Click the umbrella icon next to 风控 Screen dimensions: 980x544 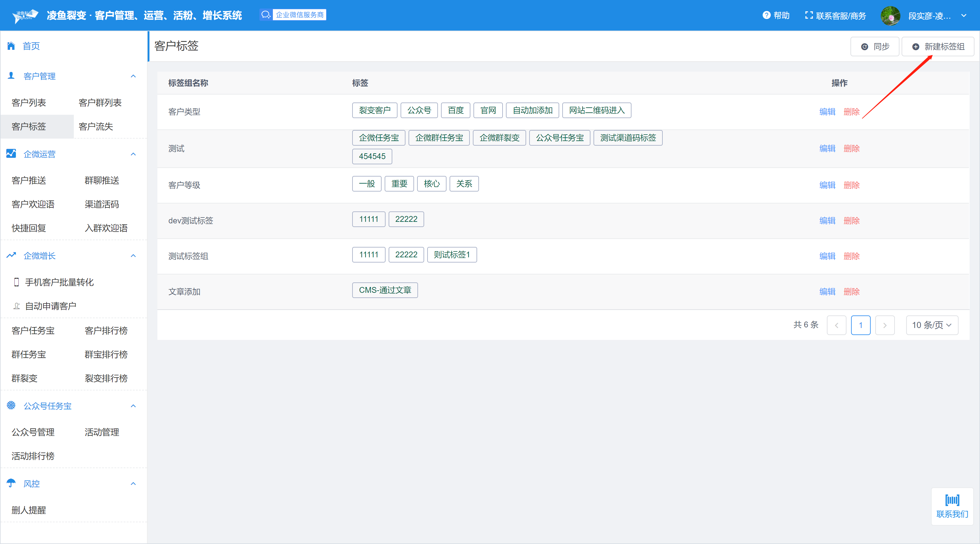[11, 483]
